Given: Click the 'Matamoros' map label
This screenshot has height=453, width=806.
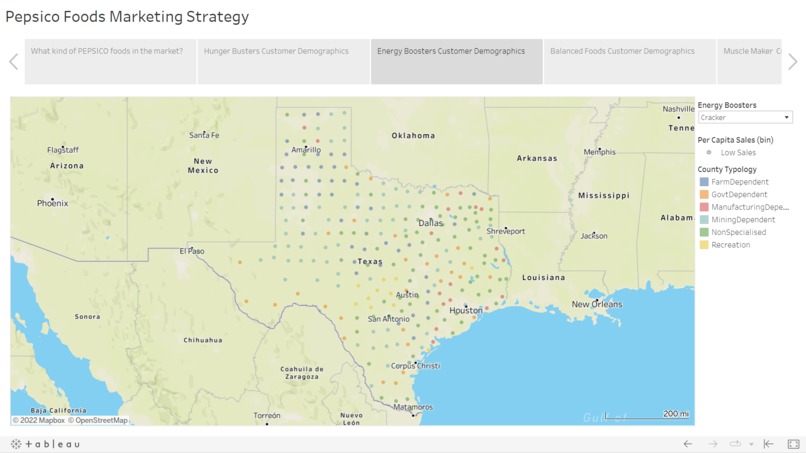Looking at the screenshot, I should 413,407.
